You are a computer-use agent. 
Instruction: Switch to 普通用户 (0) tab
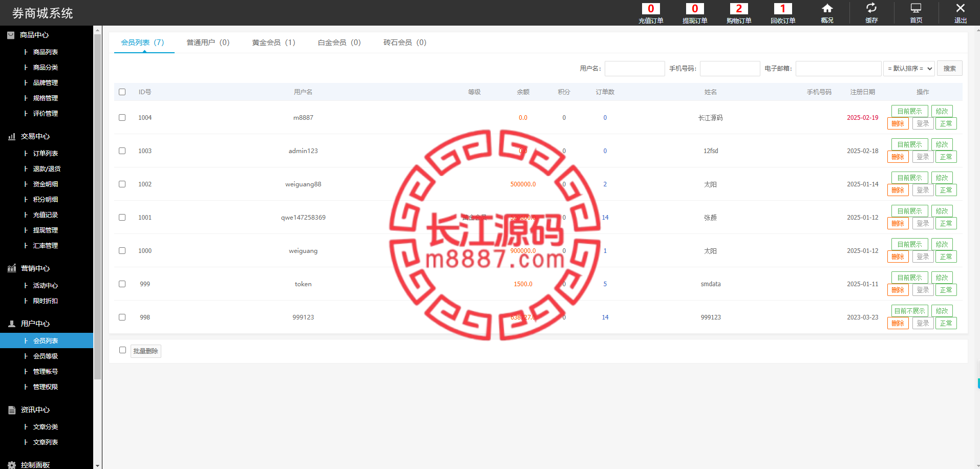point(208,42)
